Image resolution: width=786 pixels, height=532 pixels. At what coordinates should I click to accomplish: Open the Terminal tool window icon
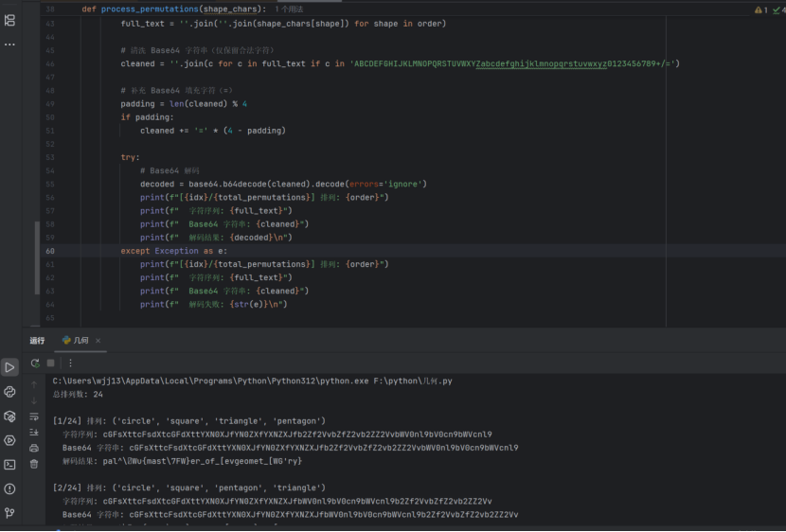click(9, 465)
